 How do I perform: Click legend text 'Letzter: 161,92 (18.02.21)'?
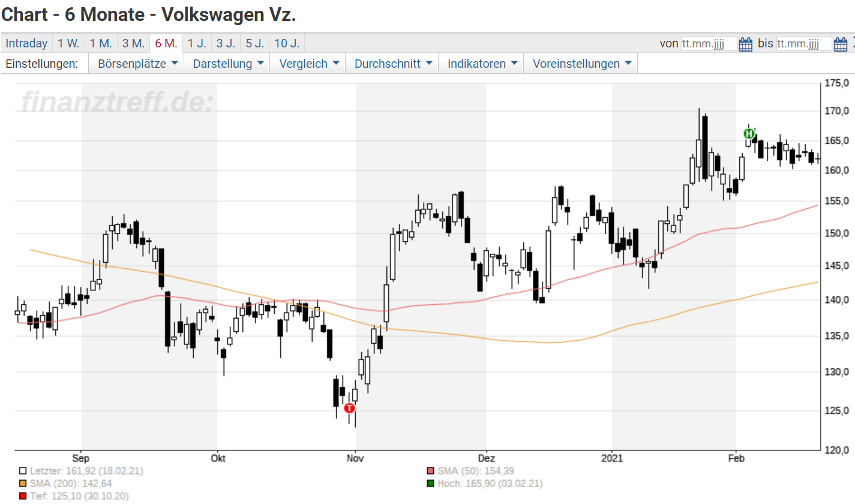click(x=86, y=472)
